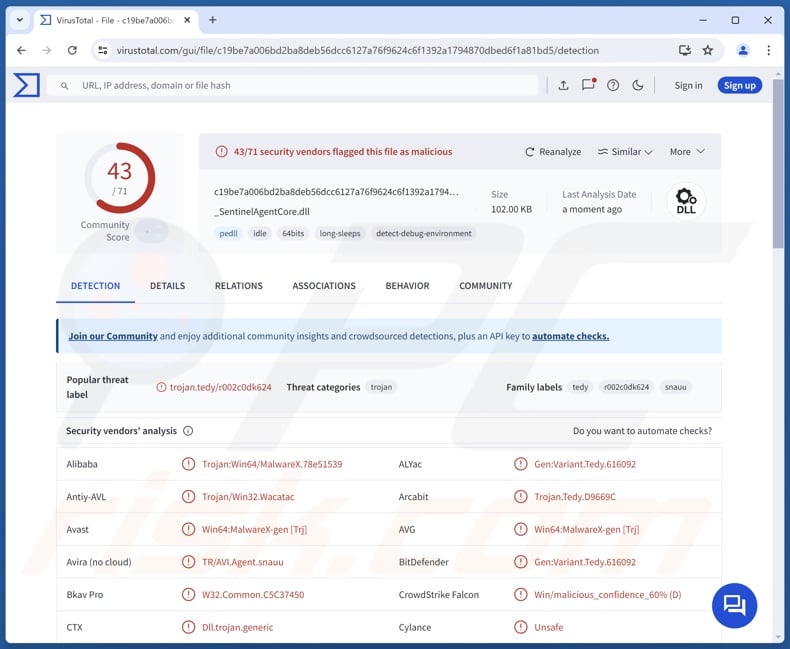Click the 64bits tag
This screenshot has height=649, width=790.
pyautogui.click(x=293, y=233)
